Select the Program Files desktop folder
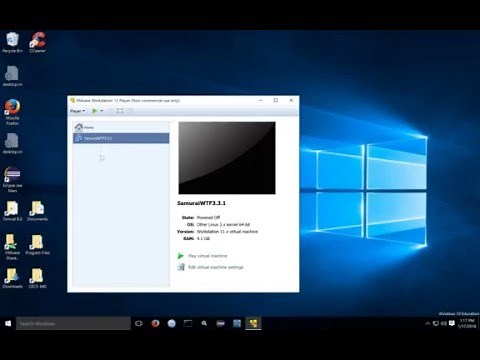 (37, 245)
